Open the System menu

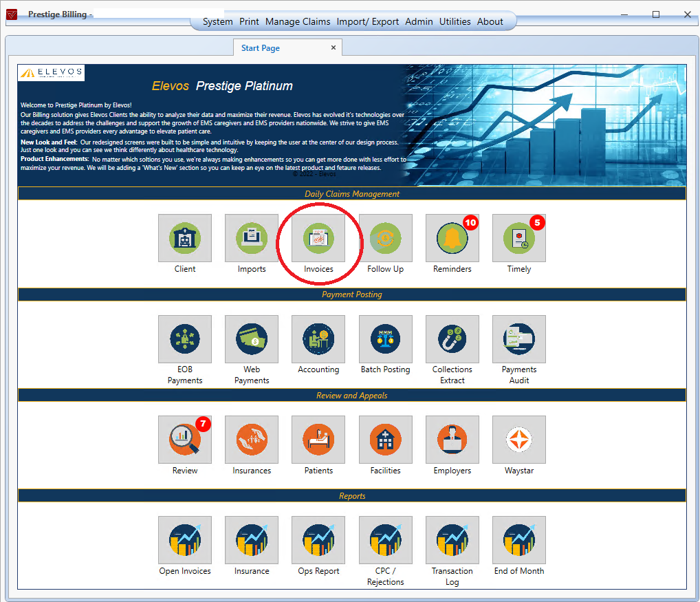(217, 21)
